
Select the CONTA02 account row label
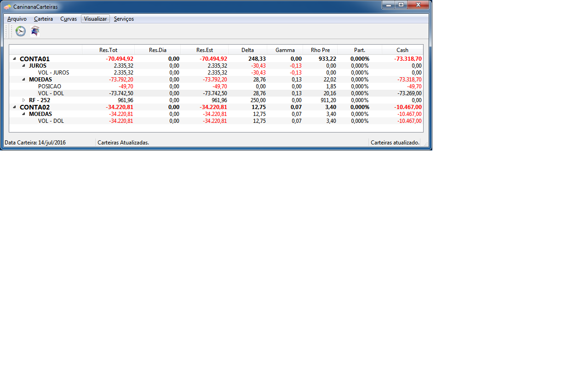coord(34,107)
